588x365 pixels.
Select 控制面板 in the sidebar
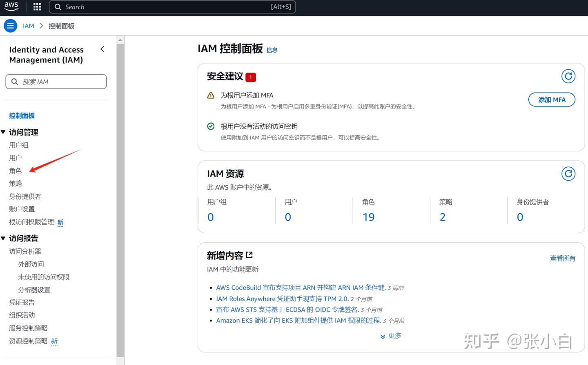(22, 116)
